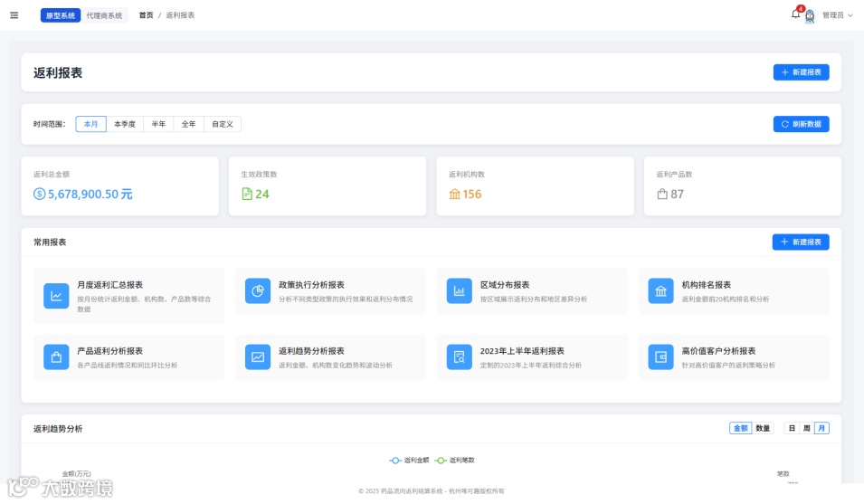Click the bank icon beside 返利机构数
864x504 pixels.
[454, 194]
